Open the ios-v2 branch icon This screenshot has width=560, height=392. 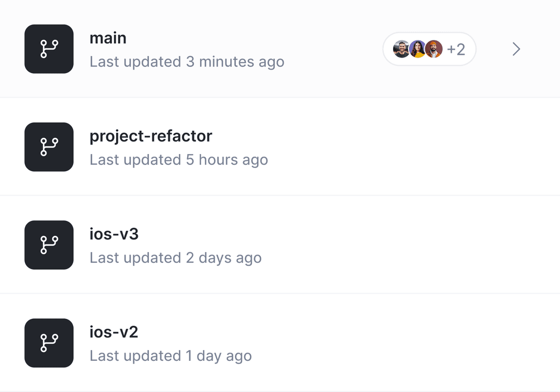(49, 343)
